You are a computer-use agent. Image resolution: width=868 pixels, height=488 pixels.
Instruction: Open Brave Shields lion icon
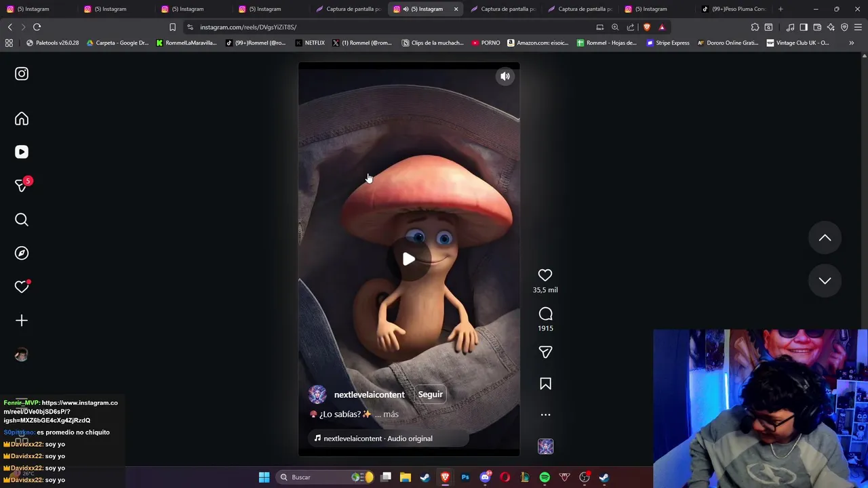pyautogui.click(x=647, y=27)
